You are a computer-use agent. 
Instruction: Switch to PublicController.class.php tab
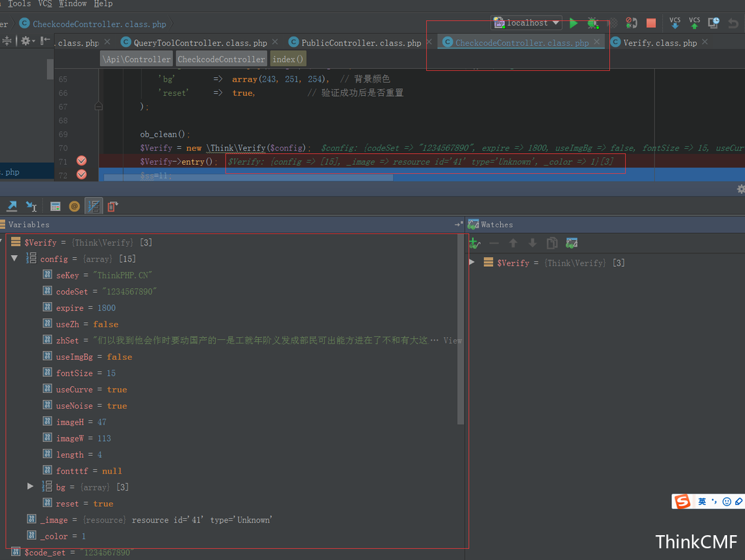pos(361,43)
